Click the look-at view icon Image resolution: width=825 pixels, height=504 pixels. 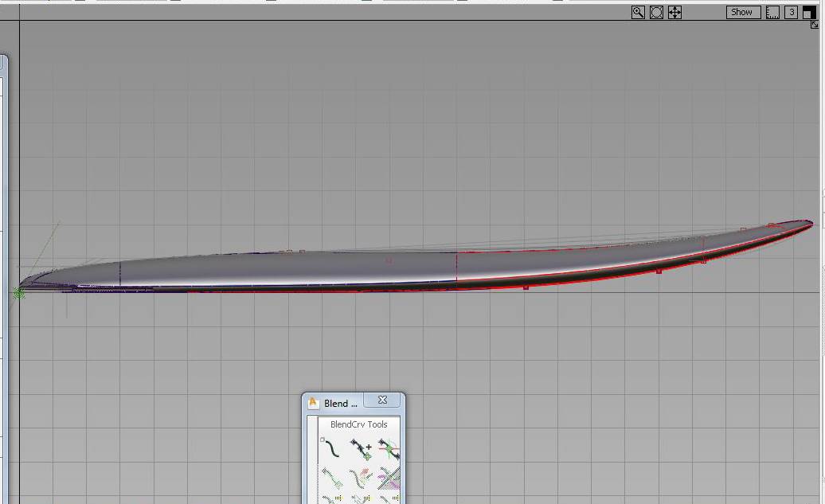coord(656,12)
